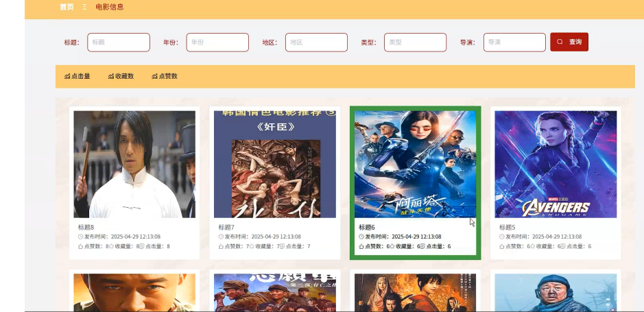Click the search icon inside 查询 button

560,42
